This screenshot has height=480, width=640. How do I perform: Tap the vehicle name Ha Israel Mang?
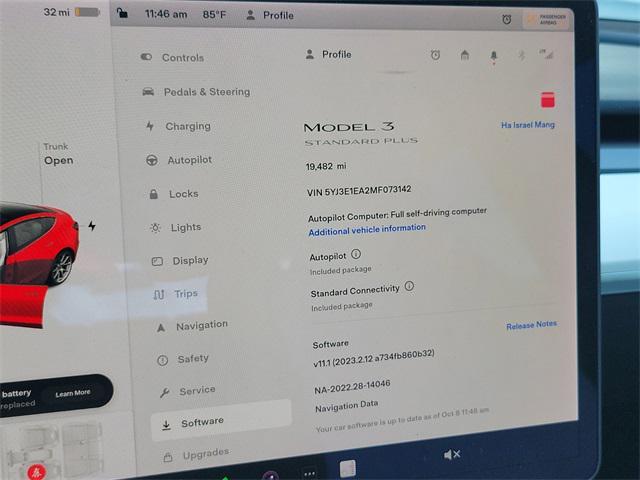(x=527, y=125)
